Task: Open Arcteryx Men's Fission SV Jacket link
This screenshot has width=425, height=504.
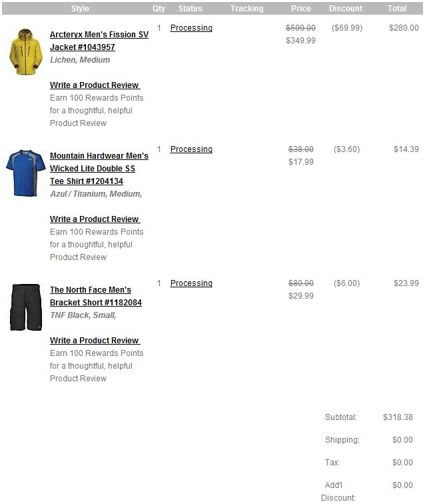Action: pos(99,41)
